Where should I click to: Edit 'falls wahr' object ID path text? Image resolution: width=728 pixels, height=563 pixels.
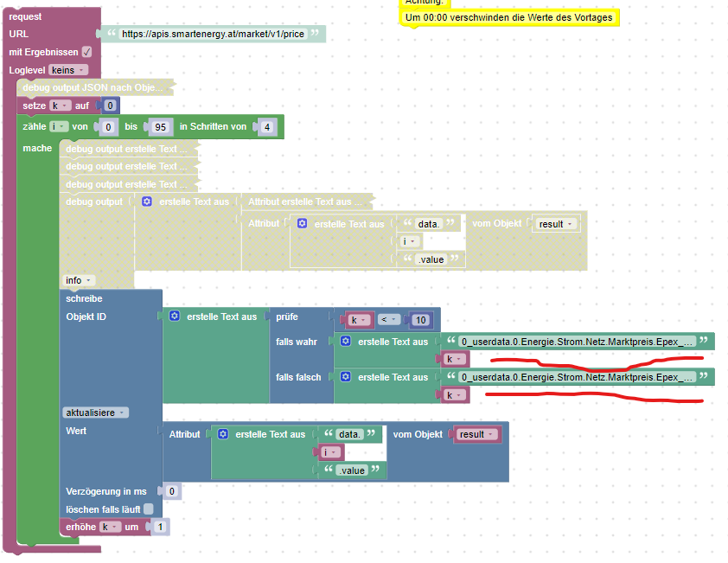pyautogui.click(x=577, y=342)
